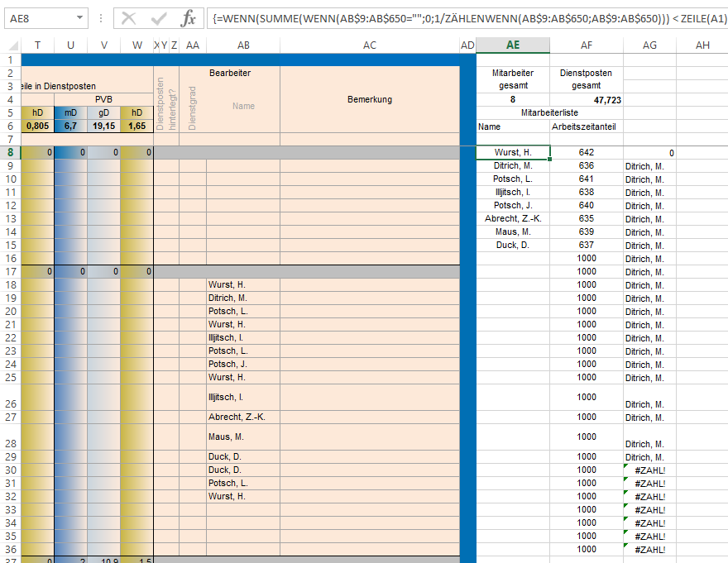Click the blue mD header cell
Image resolution: width=728 pixels, height=563 pixels.
click(x=70, y=112)
